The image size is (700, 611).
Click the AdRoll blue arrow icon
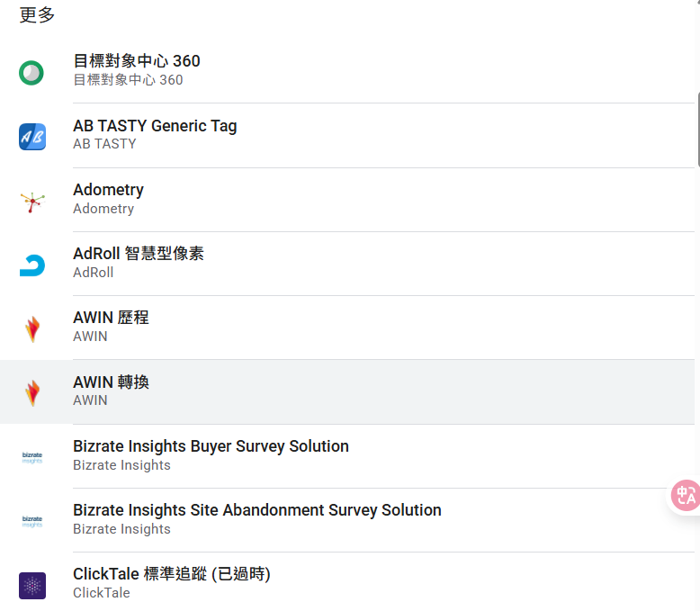(x=32, y=265)
